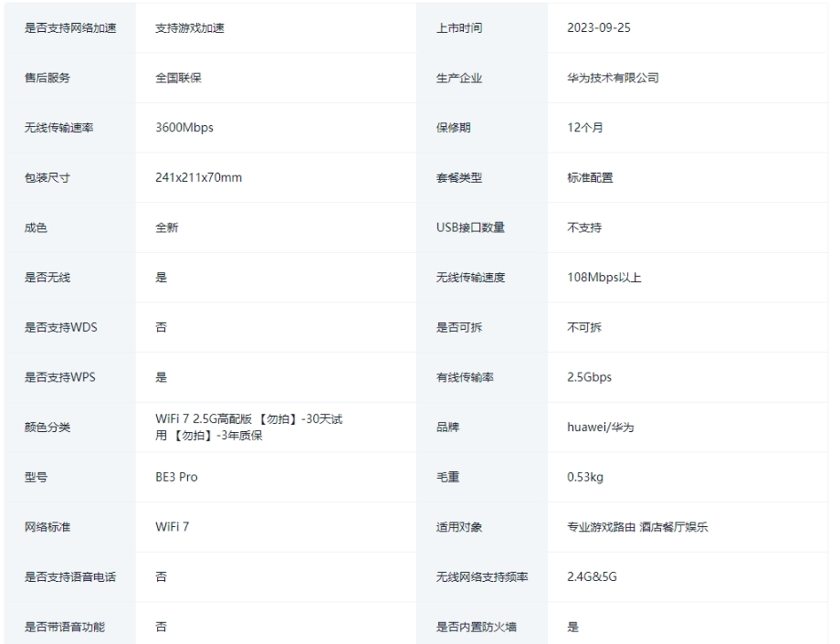Screen dimensions: 840x644
Task: Click the 241x211x70mm package size value
Action: coord(198,178)
